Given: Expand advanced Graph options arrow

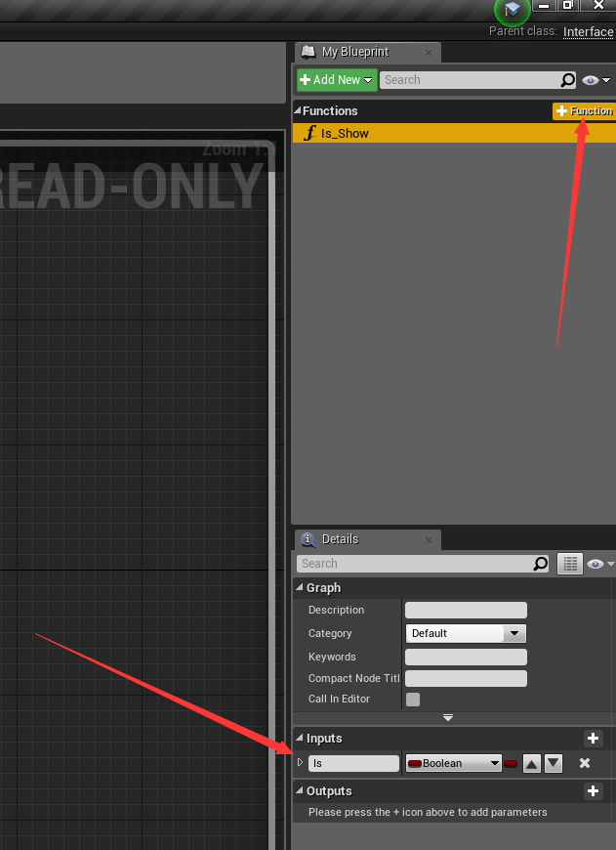Looking at the screenshot, I should point(448,718).
